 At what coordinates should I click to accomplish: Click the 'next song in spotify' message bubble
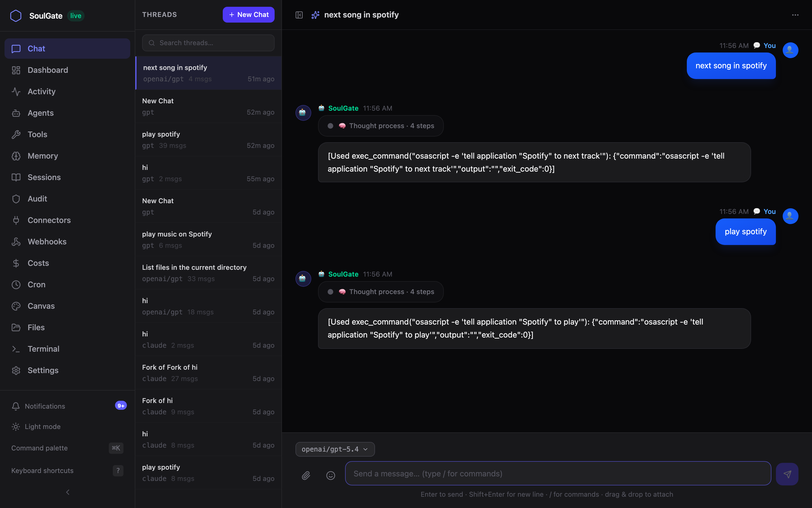coord(731,66)
